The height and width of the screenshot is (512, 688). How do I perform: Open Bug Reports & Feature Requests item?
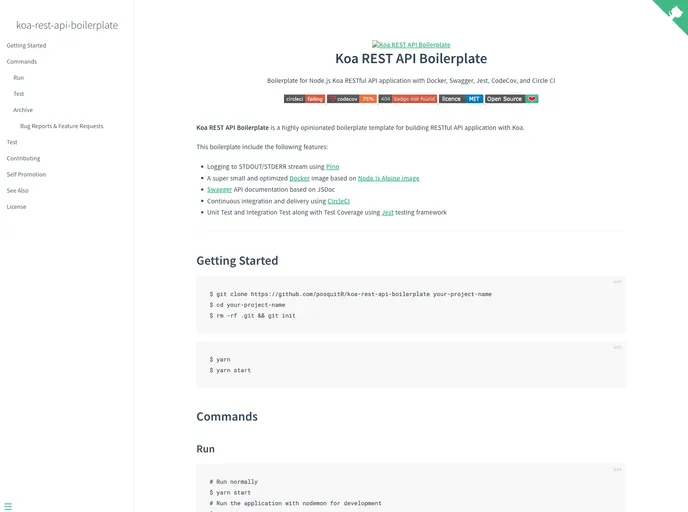click(x=61, y=126)
